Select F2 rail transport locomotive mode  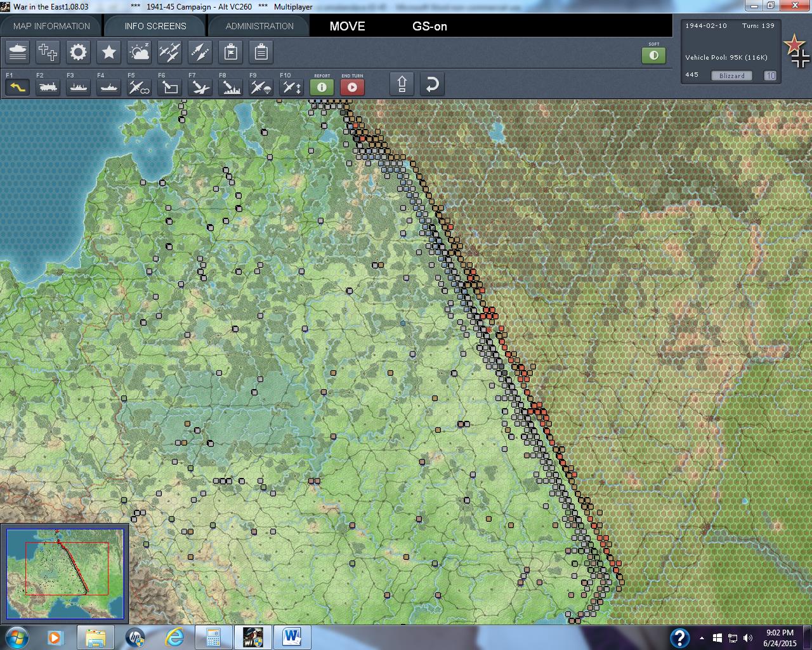click(x=48, y=86)
